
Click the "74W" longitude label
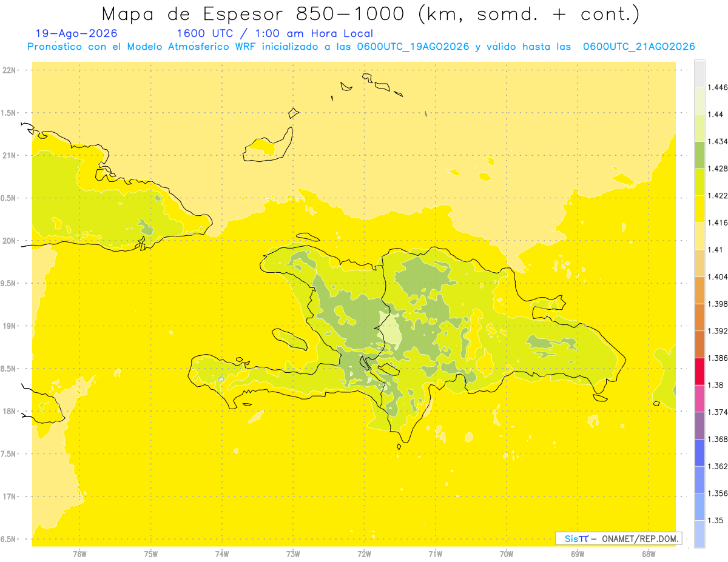click(221, 554)
